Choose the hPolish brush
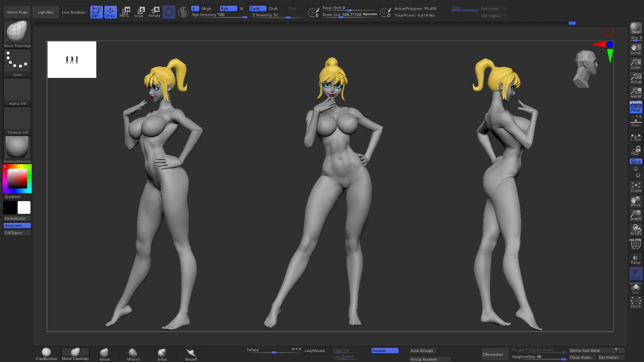Viewport: 644px width, 362px height. point(133,353)
